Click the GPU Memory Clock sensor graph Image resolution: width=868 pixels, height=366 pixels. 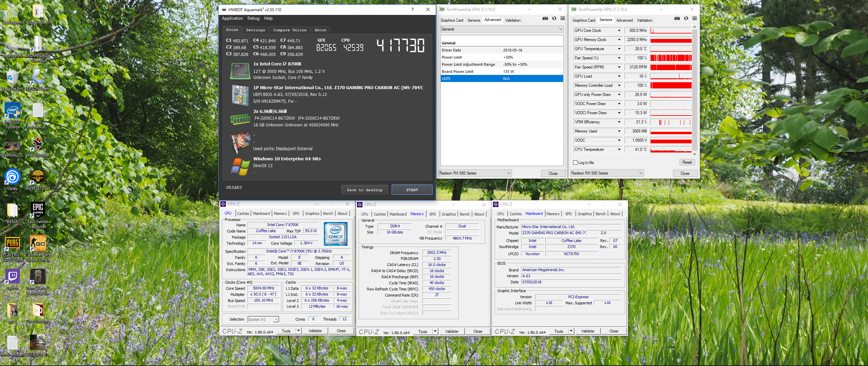(671, 40)
